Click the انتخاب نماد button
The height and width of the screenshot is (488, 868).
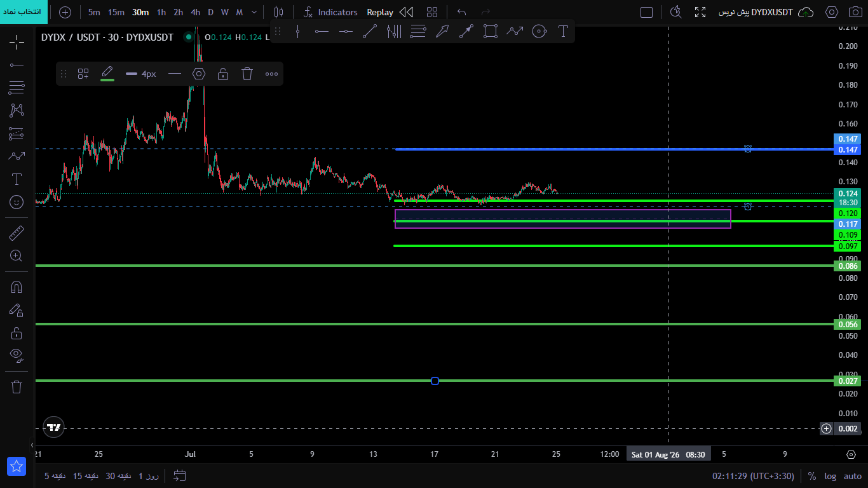click(x=24, y=12)
